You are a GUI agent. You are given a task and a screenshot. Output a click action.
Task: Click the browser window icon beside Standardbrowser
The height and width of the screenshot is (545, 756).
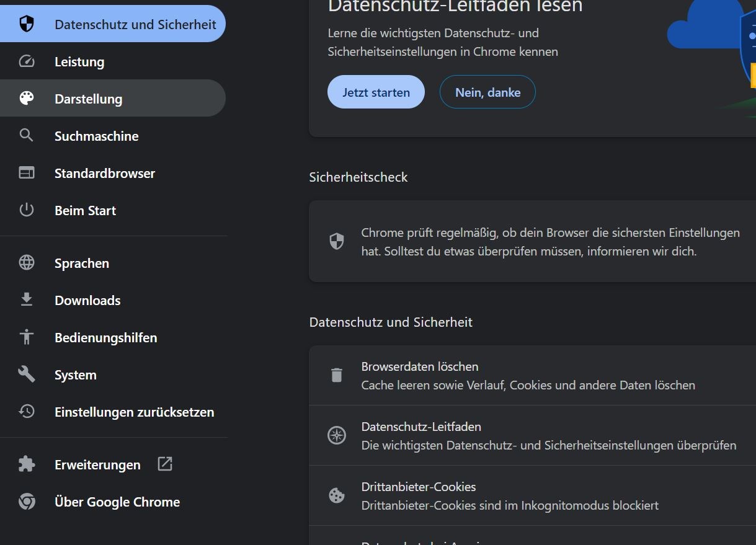click(27, 173)
